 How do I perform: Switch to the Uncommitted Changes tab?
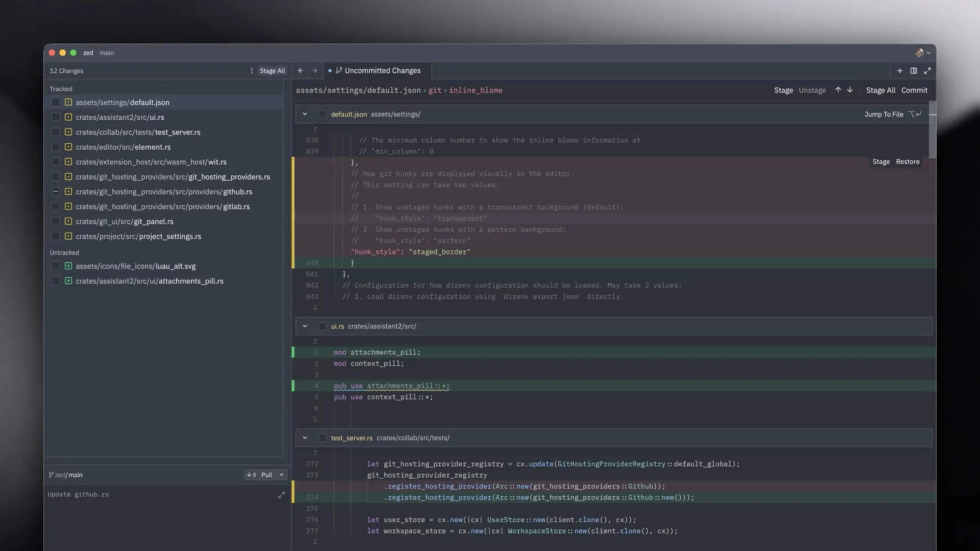point(383,71)
